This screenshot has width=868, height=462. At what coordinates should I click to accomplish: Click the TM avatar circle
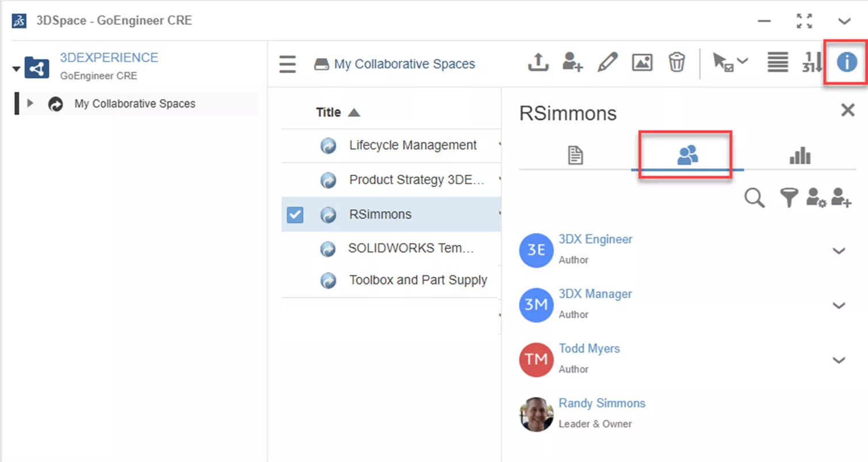536,360
